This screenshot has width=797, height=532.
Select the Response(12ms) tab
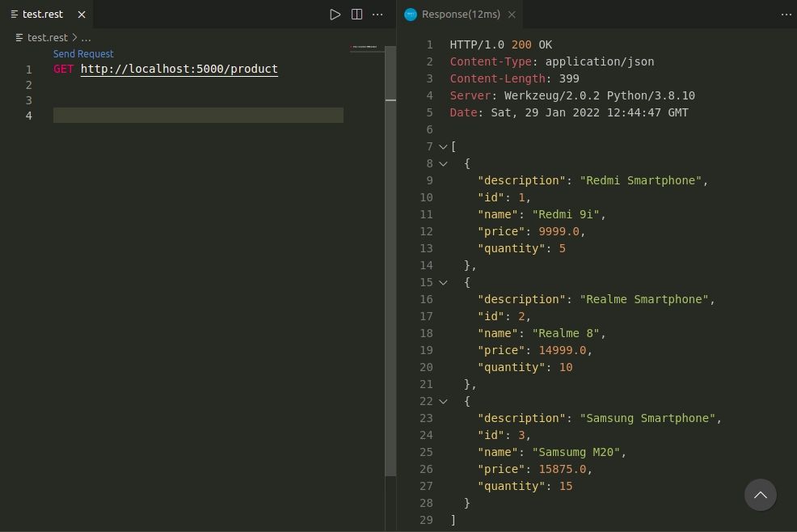coord(461,15)
